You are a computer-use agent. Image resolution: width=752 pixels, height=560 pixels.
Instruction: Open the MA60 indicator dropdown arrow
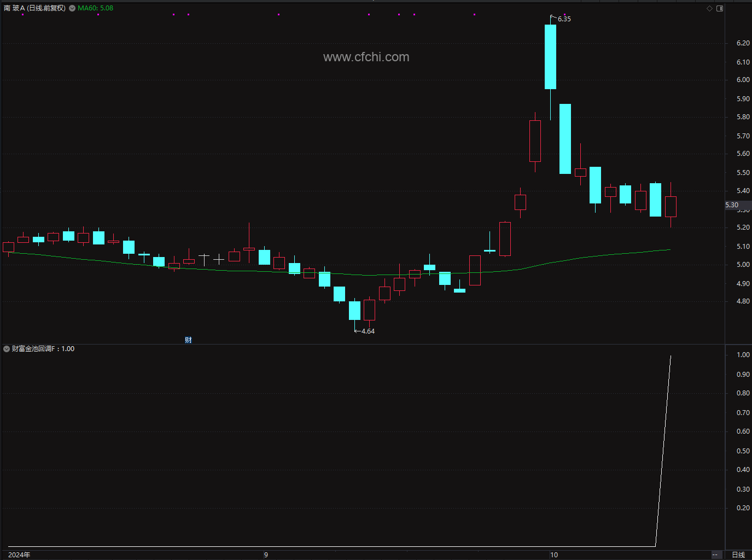(72, 8)
